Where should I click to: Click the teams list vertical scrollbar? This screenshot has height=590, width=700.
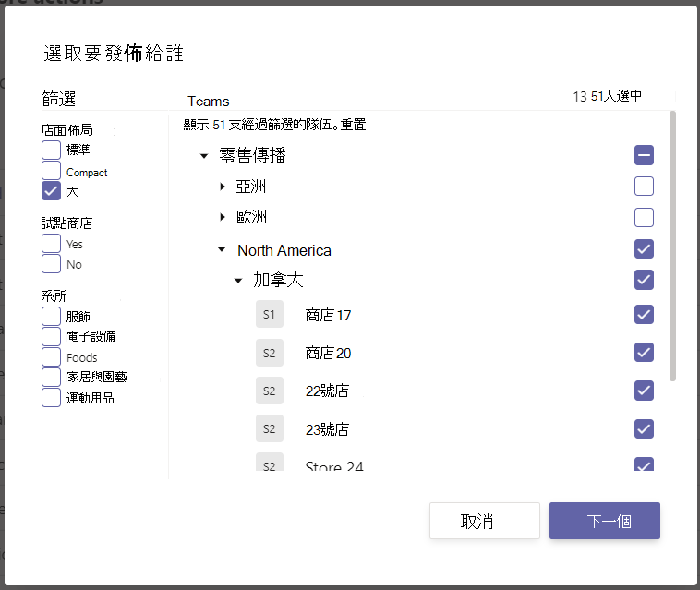click(672, 246)
